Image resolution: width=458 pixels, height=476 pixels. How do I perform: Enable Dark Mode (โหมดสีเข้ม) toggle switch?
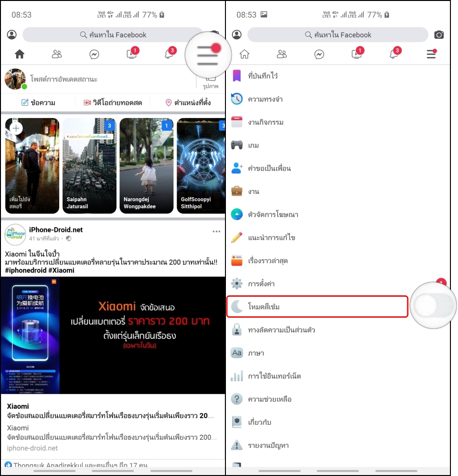(x=432, y=305)
